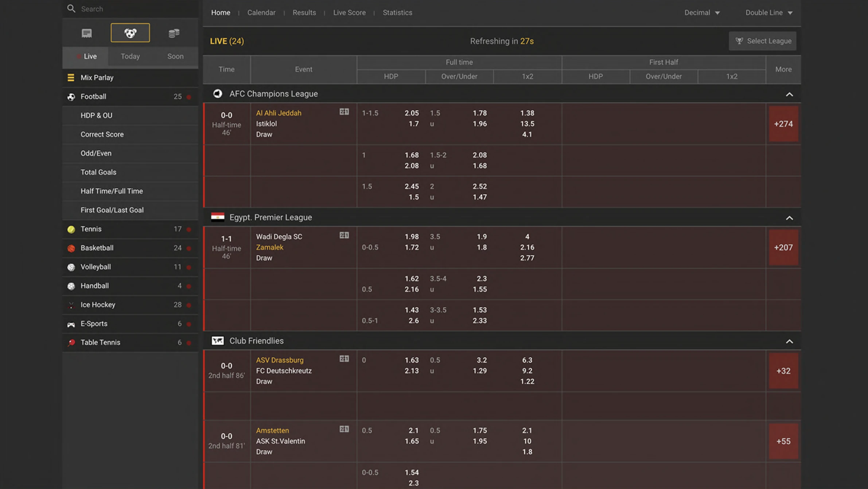This screenshot has height=489, width=868.
Task: Click the FC Deutschkreutz team name
Action: tap(284, 371)
